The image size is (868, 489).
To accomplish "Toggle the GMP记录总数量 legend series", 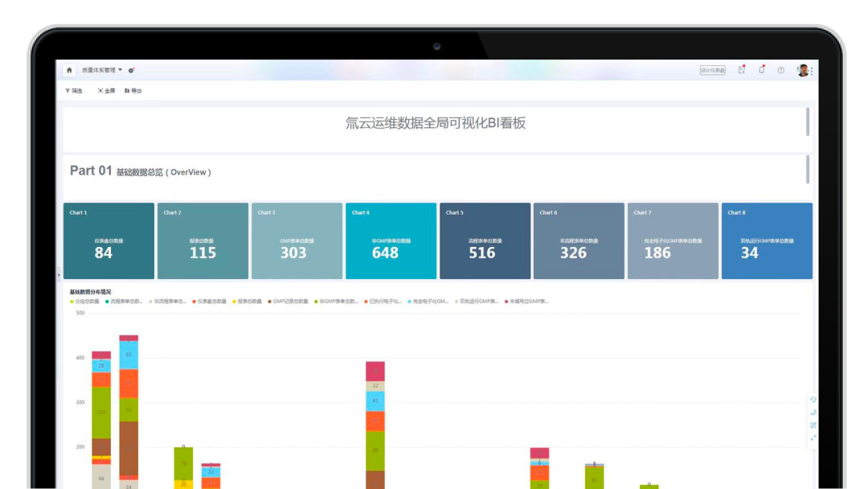I will click(288, 302).
